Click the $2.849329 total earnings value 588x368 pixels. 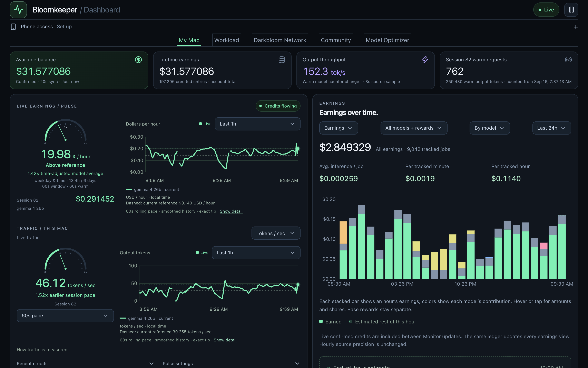[x=345, y=147]
